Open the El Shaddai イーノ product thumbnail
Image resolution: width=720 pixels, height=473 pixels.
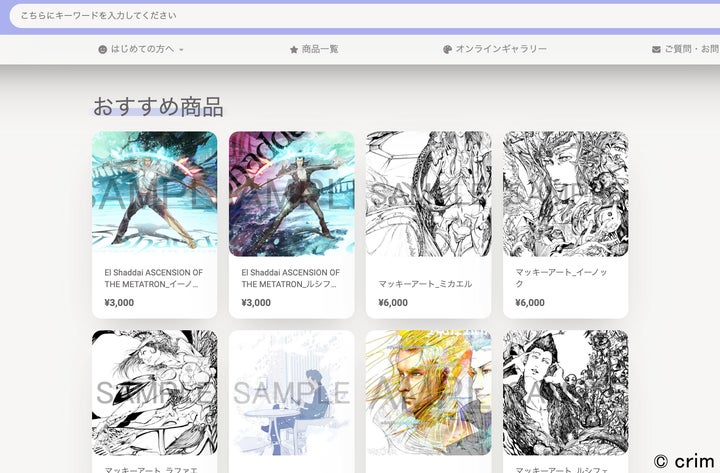(155, 194)
